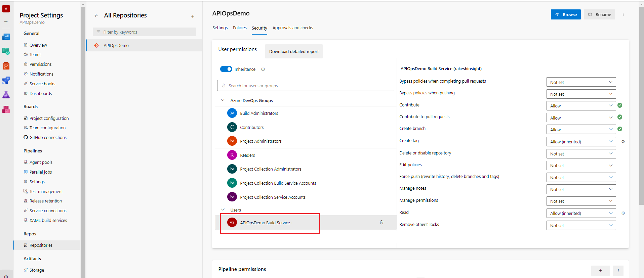Switch to Settings tab
The height and width of the screenshot is (278, 644).
(x=220, y=28)
